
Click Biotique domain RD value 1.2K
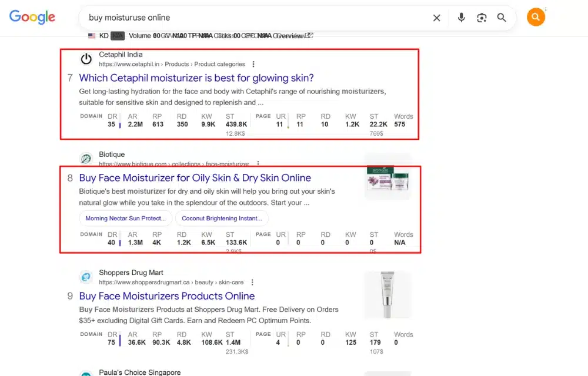183,243
